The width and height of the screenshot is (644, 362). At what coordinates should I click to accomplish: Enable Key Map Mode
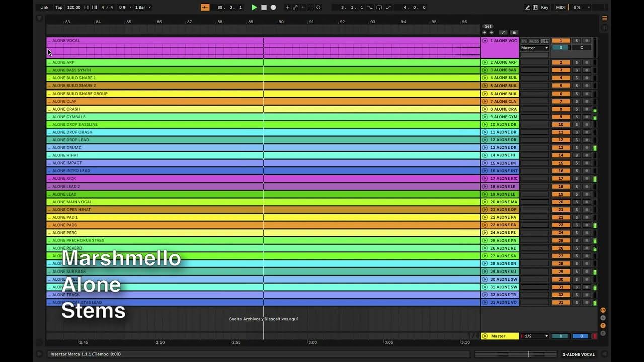[x=545, y=7]
